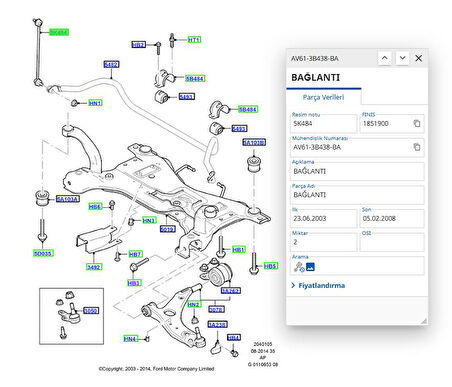Select the HT1 stud callout
The width and height of the screenshot is (452, 387).
coord(194,40)
